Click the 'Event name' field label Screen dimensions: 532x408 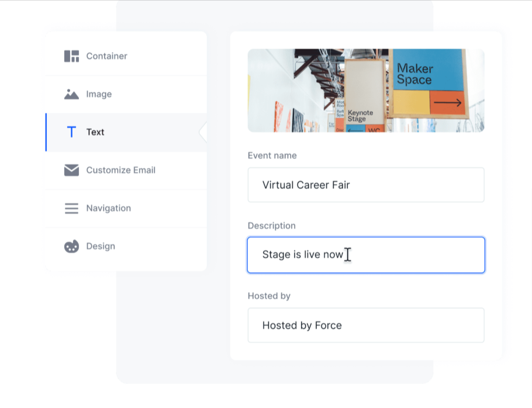(x=272, y=155)
